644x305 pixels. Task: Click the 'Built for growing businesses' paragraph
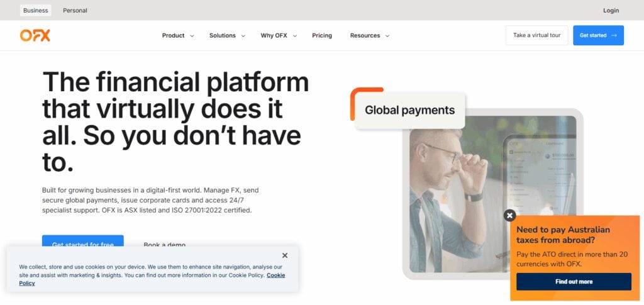(150, 201)
